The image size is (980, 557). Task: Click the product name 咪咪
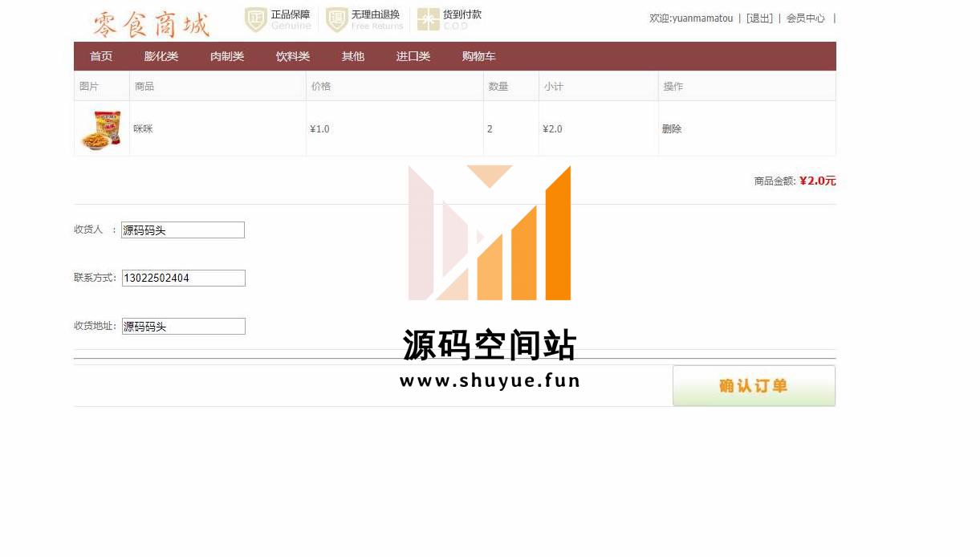point(143,128)
